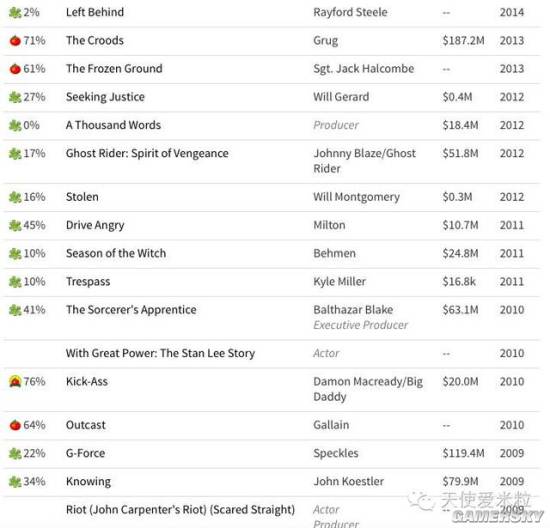
Task: Click the splat icon beside Knowing
Action: [x=15, y=482]
